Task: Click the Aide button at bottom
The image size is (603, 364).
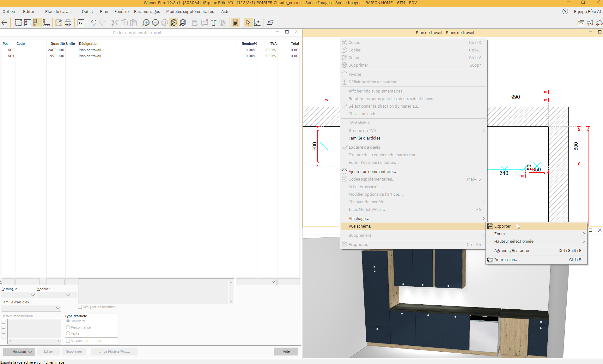Action: point(286,352)
